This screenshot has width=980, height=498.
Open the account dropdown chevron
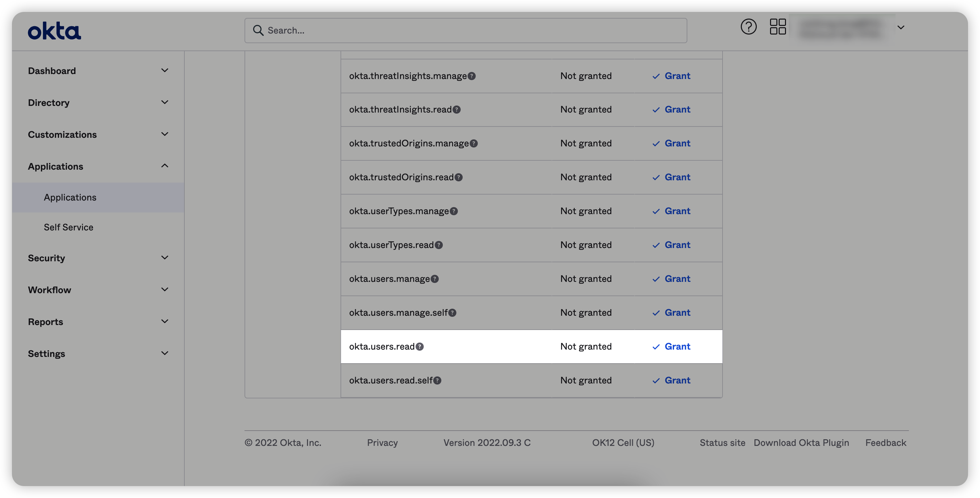(901, 27)
